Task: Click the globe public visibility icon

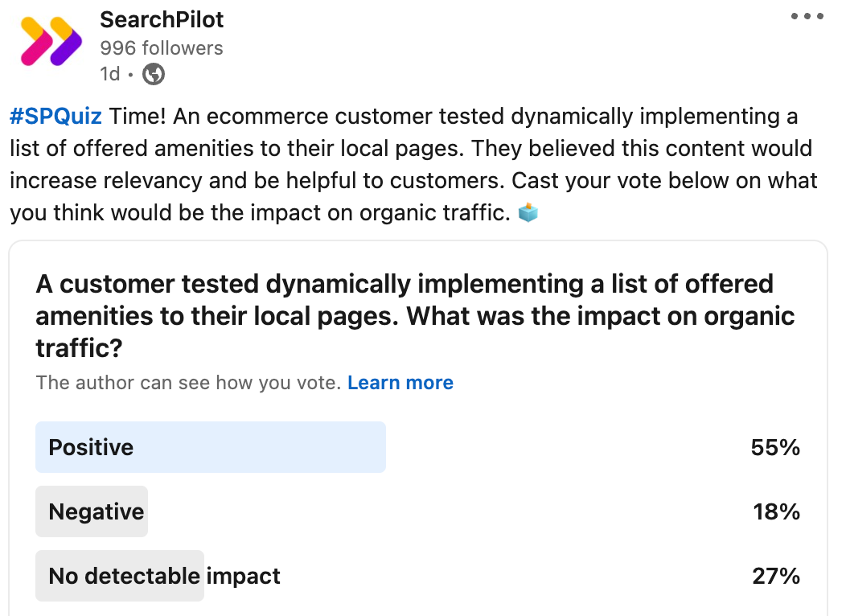Action: click(154, 74)
